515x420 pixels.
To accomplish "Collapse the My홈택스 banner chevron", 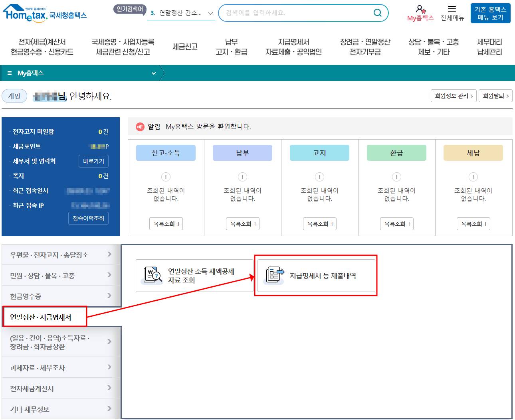I will coord(153,73).
